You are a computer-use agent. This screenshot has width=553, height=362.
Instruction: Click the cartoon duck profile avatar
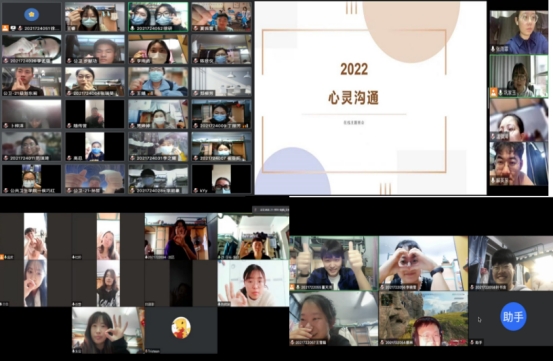pos(181,328)
